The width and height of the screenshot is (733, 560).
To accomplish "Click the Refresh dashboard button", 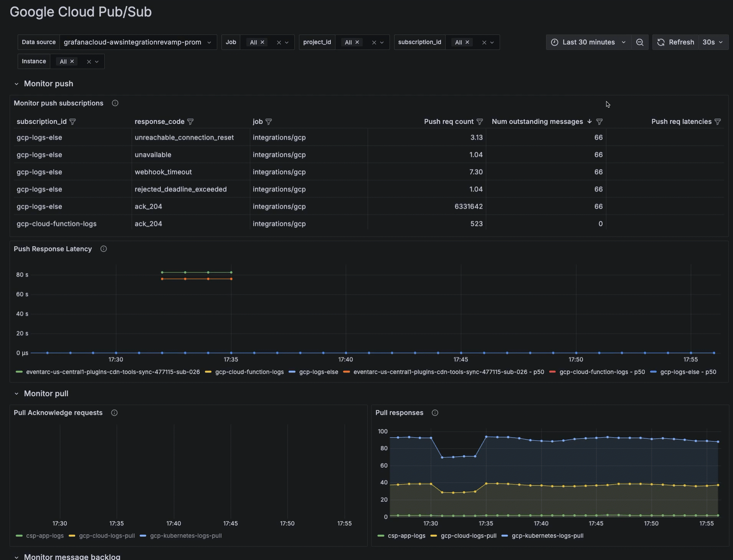I will 676,42.
